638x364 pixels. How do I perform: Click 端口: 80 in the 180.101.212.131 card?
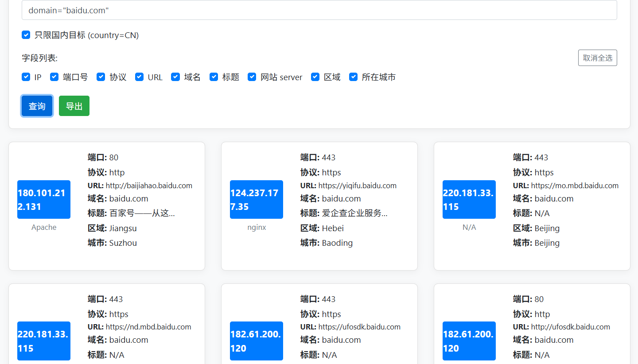click(103, 157)
